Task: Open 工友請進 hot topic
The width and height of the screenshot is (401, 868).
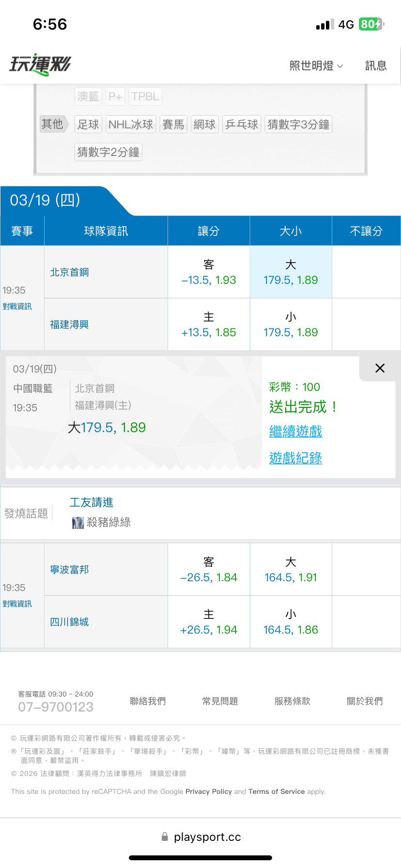Action: pyautogui.click(x=92, y=502)
